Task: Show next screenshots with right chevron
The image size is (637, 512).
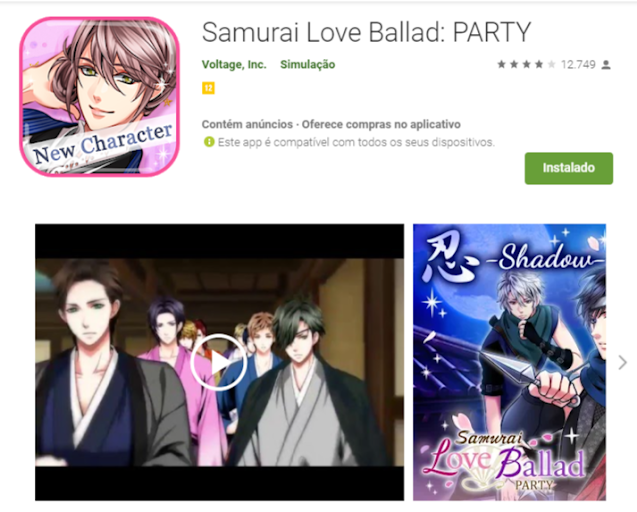Action: [x=622, y=362]
